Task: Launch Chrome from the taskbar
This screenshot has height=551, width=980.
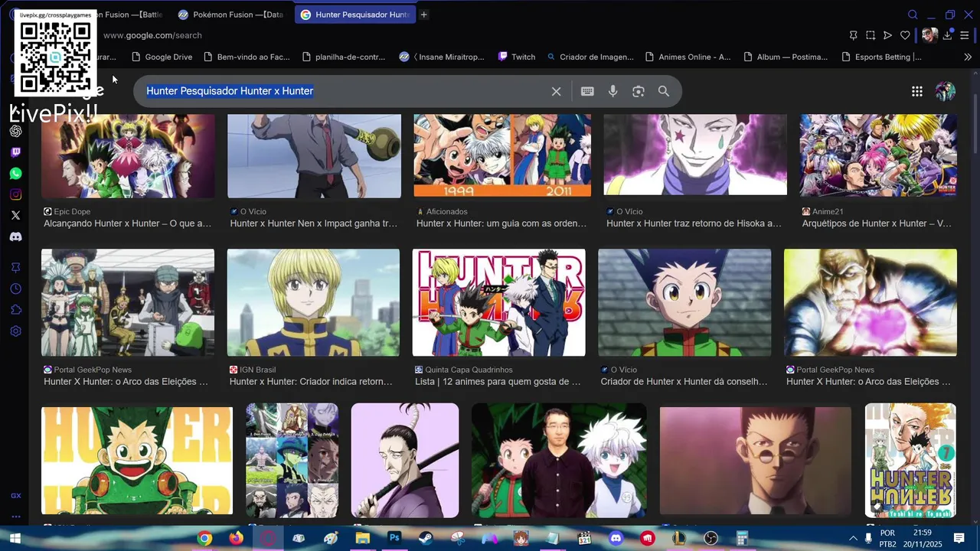Action: click(204, 539)
